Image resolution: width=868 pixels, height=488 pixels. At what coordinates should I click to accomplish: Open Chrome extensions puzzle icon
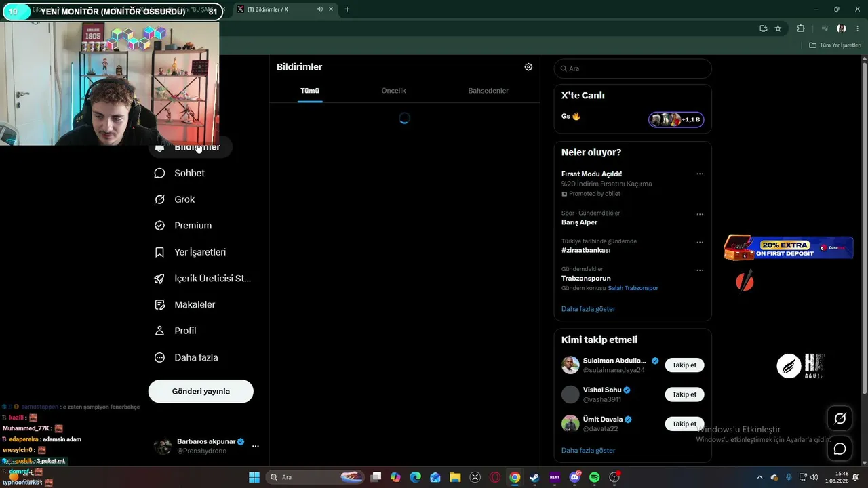801,28
